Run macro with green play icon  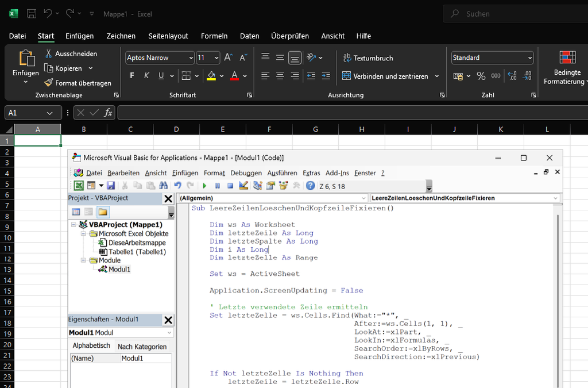204,186
